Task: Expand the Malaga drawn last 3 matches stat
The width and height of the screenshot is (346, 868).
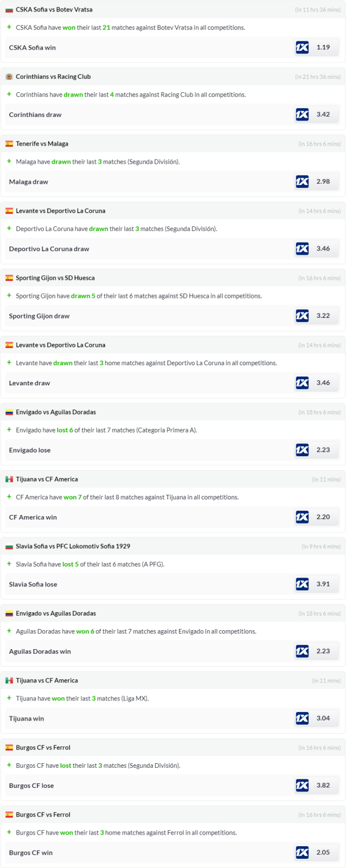Action: coord(9,161)
